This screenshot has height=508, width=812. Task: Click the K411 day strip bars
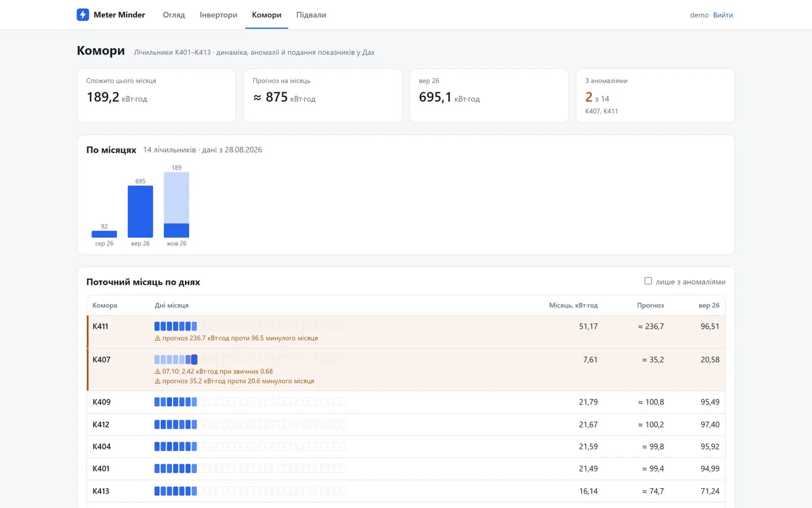(x=176, y=326)
